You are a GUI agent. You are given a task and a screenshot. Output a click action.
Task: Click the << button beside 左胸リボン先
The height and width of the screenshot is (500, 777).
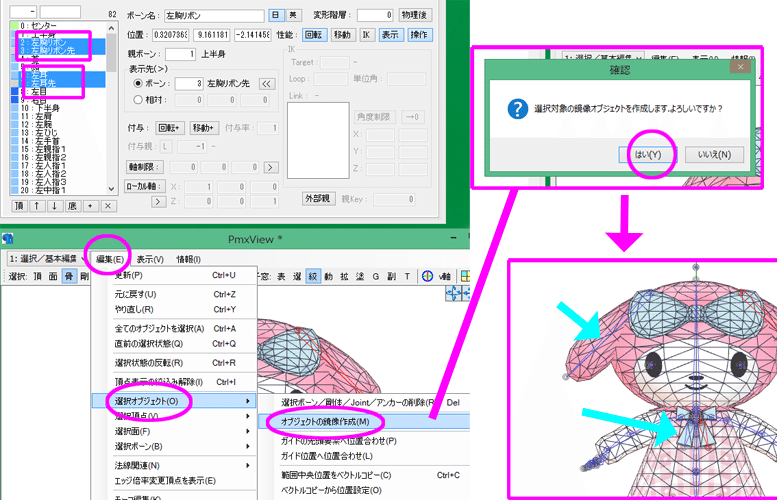click(267, 83)
